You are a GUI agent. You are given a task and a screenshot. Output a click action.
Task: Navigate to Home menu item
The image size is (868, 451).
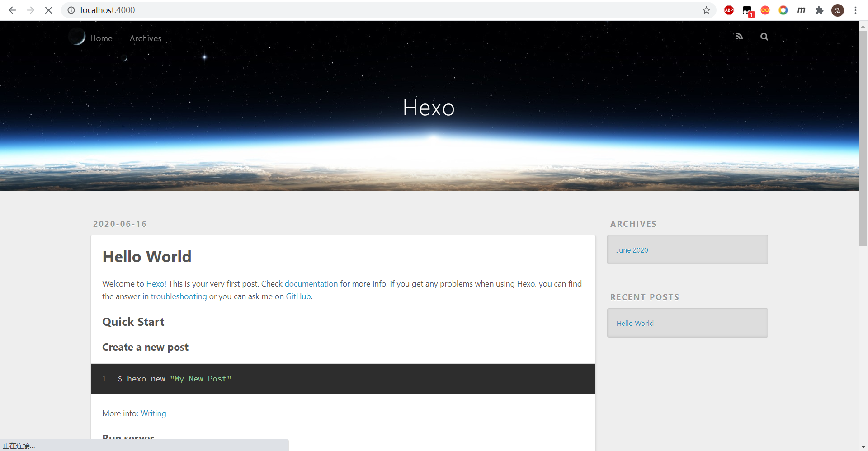pyautogui.click(x=101, y=38)
